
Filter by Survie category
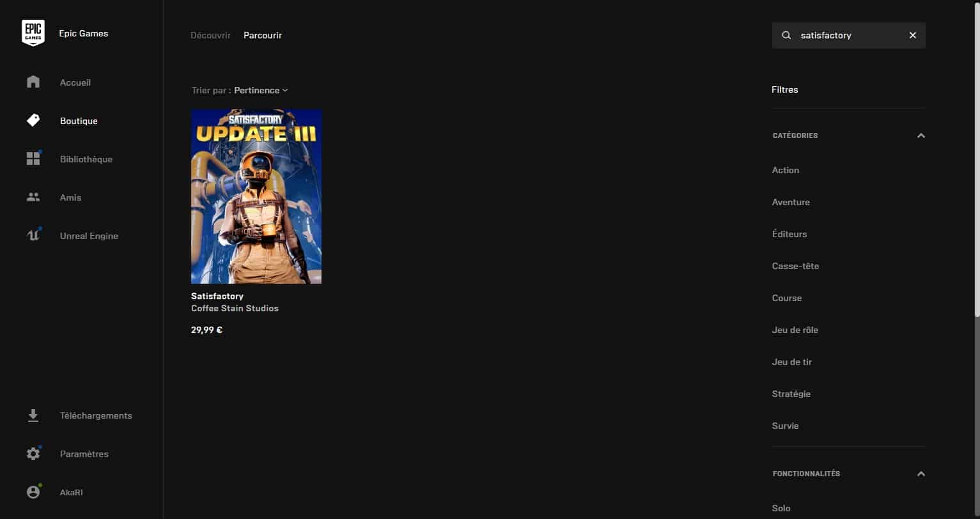tap(786, 426)
